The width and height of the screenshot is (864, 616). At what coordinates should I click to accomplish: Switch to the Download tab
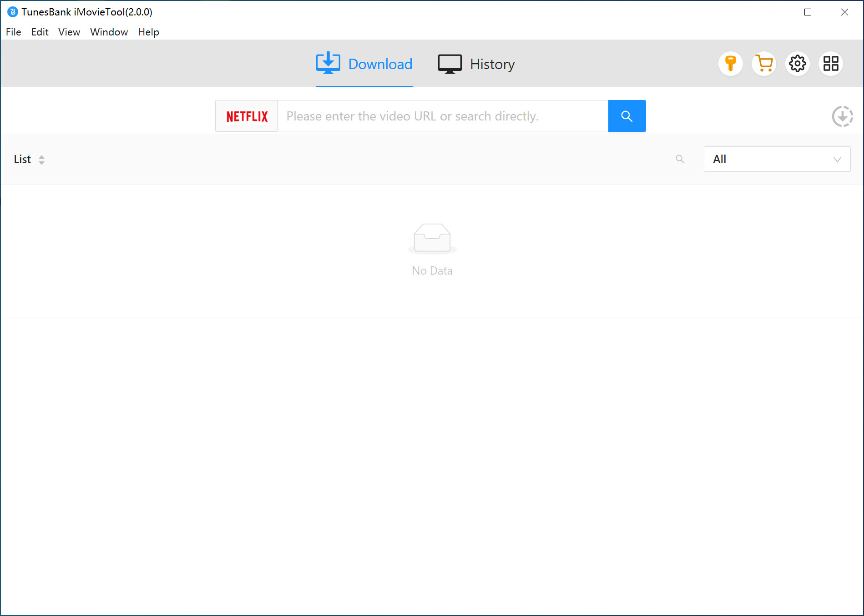point(364,64)
